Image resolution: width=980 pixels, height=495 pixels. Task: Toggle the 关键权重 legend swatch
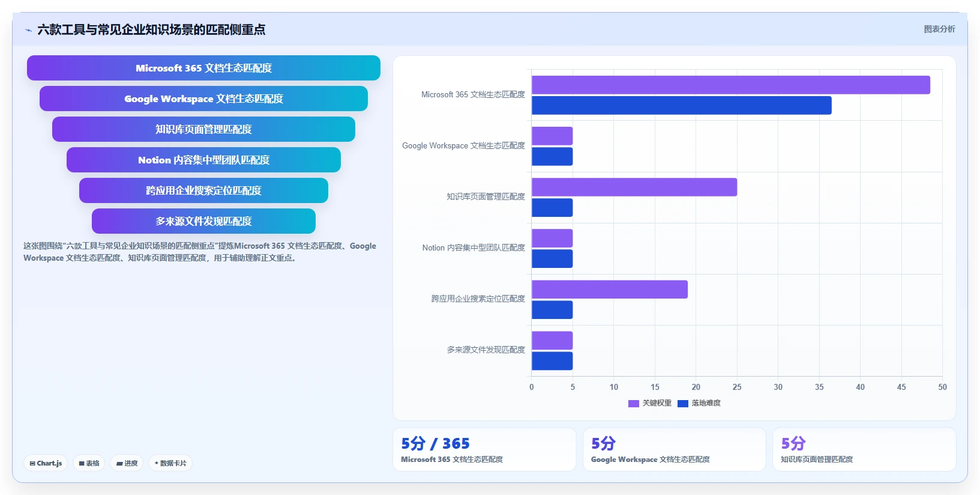click(x=633, y=404)
